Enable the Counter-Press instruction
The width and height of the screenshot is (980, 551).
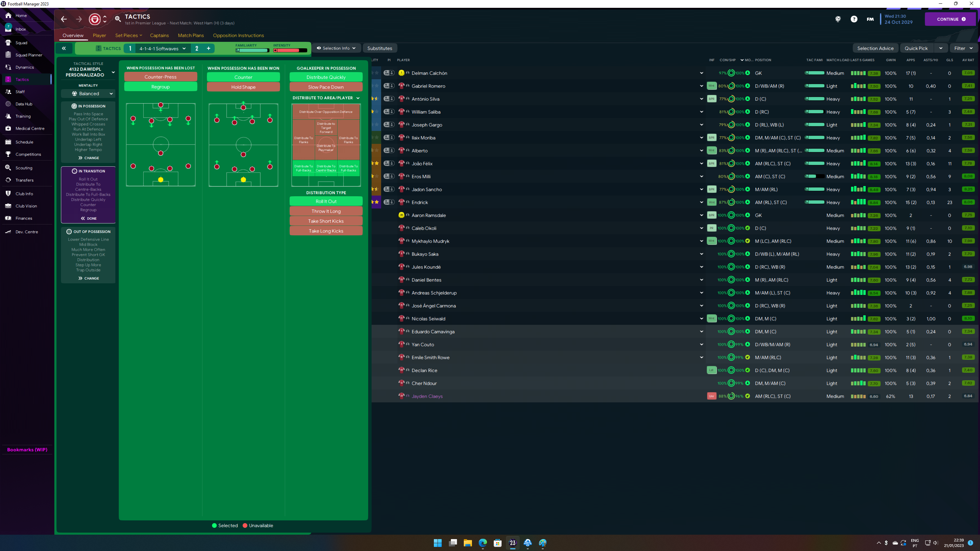click(160, 77)
